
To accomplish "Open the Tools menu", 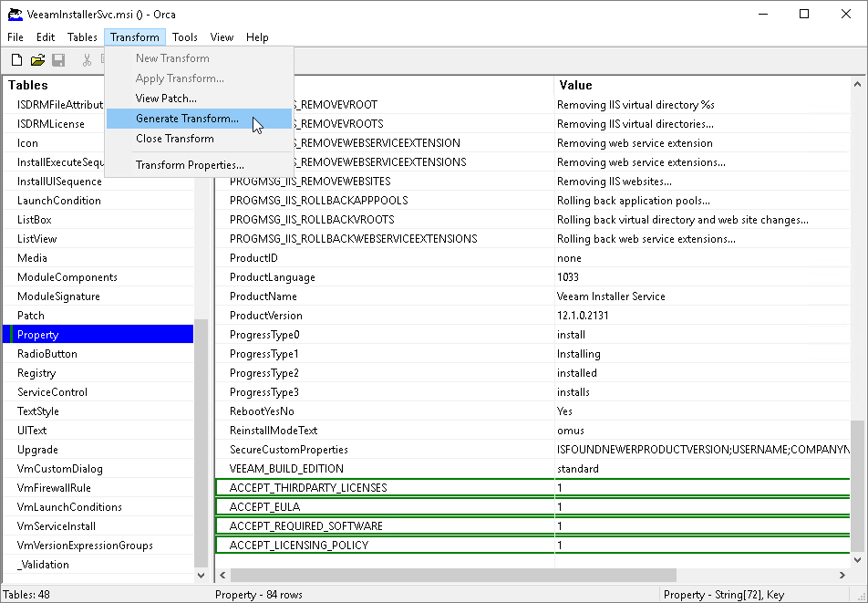I will (185, 37).
